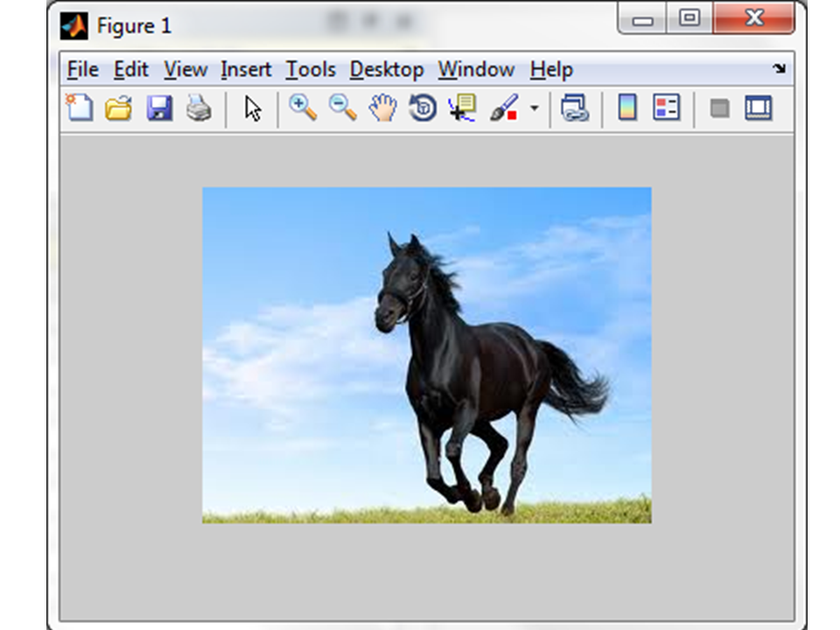This screenshot has width=840, height=630.
Task: Open the Tools menu
Action: pyautogui.click(x=311, y=70)
